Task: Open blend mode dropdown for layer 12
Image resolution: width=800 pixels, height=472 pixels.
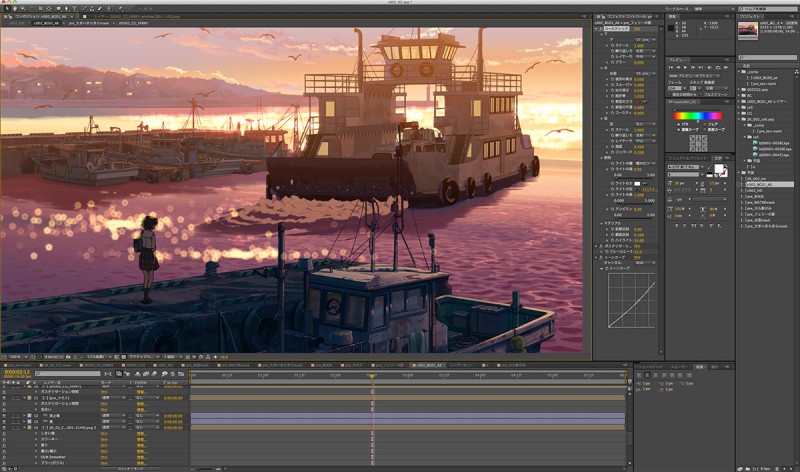Action: pos(113,415)
